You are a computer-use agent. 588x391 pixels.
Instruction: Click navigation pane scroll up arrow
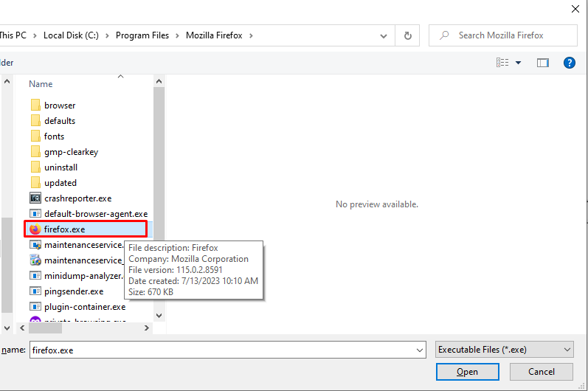click(x=7, y=81)
